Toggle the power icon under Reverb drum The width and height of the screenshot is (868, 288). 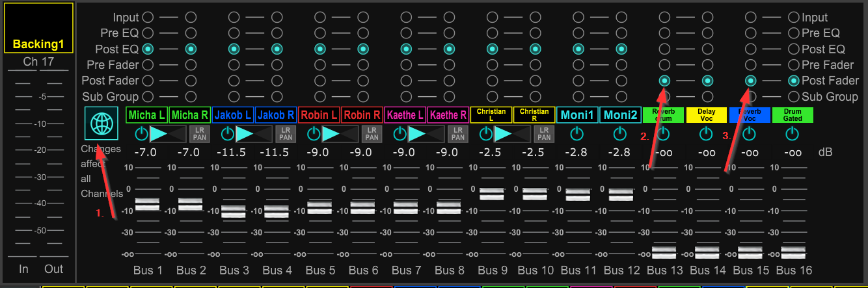point(663,134)
